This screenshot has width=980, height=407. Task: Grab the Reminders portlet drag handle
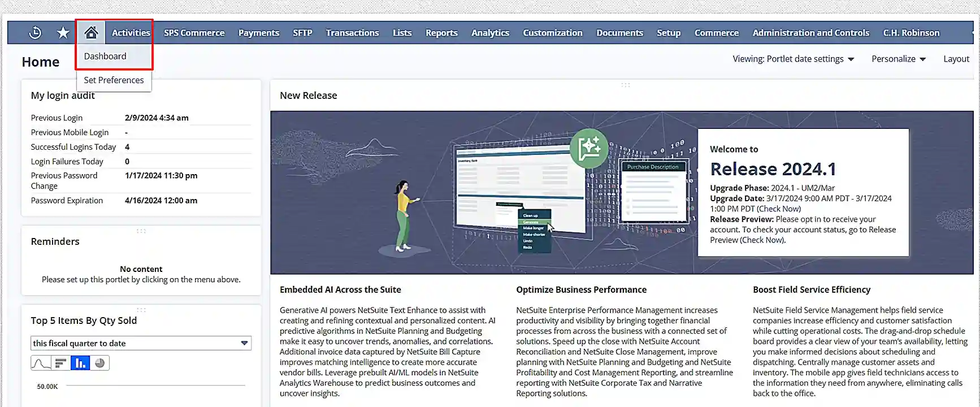pyautogui.click(x=141, y=231)
